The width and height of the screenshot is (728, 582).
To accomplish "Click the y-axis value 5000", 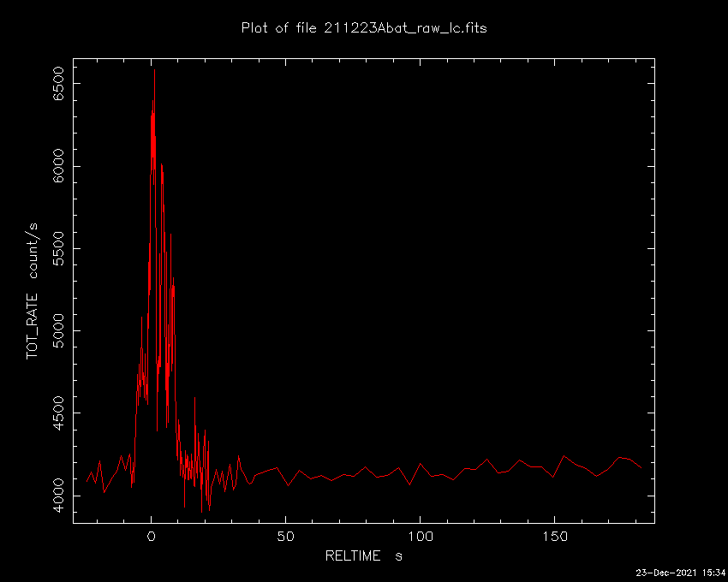I will point(58,331).
